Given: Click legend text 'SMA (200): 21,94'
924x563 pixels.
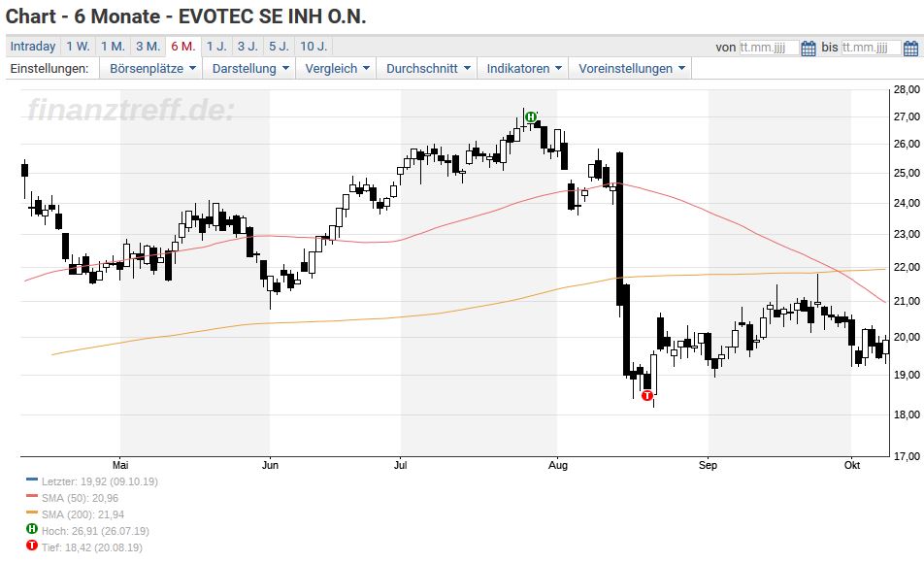Looking at the screenshot, I should [82, 514].
